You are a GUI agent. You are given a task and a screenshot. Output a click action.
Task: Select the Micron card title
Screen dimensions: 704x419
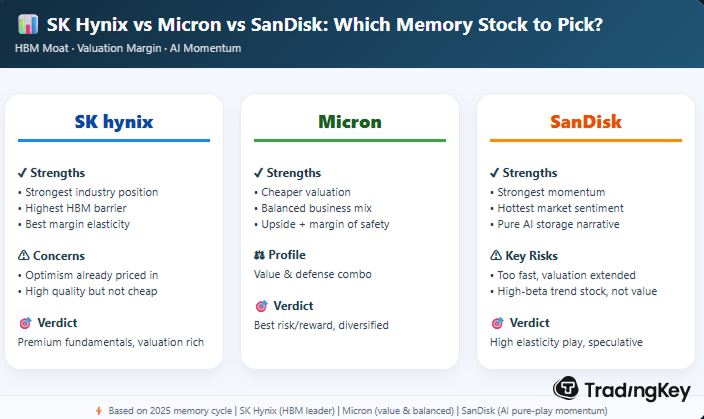[350, 122]
